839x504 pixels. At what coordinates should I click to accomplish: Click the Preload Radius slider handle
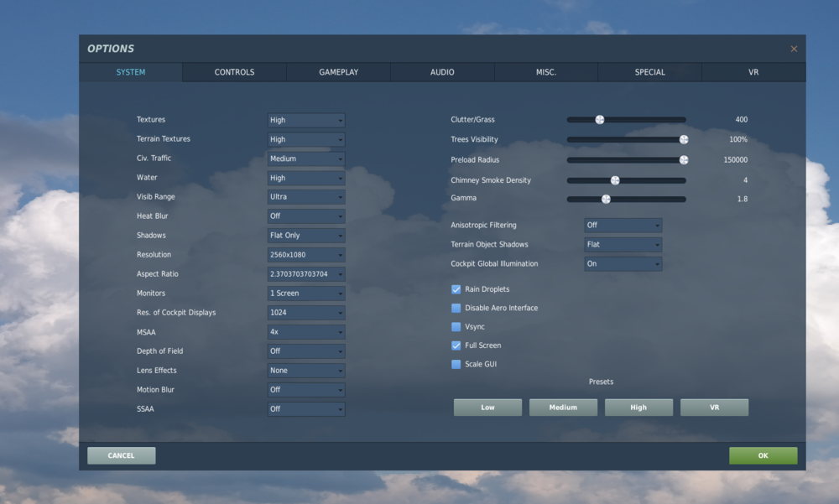pyautogui.click(x=684, y=160)
